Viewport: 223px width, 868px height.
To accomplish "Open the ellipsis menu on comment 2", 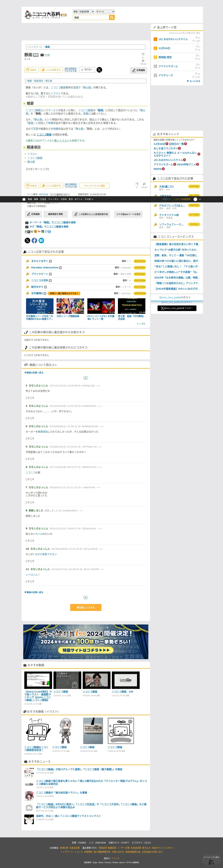I will point(98,386).
